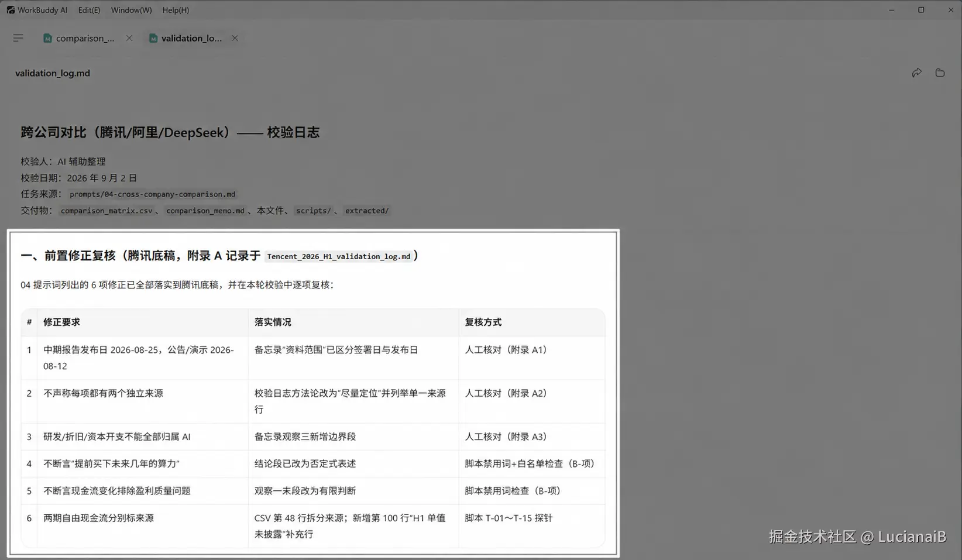Close the validation_lo tab

tap(235, 38)
